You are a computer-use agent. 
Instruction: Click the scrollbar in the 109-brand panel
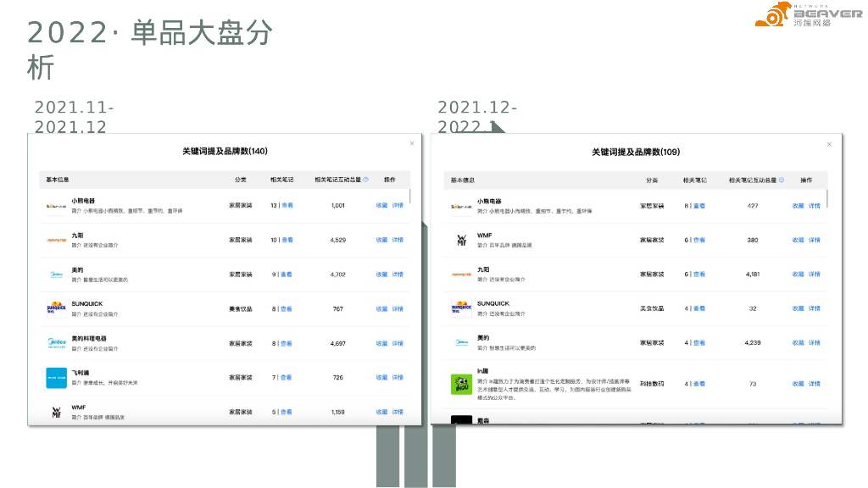827,198
